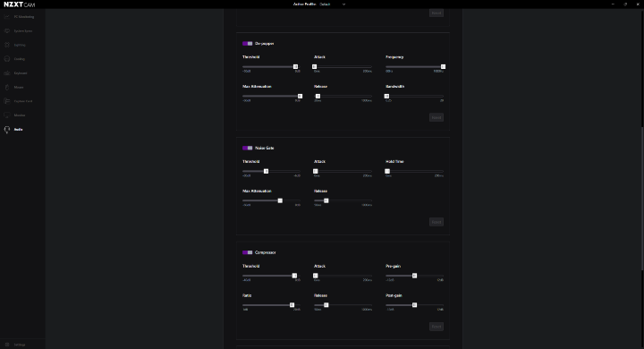This screenshot has height=349, width=644.
Task: Adjust the Compressor Post-gain slider
Action: [414, 305]
